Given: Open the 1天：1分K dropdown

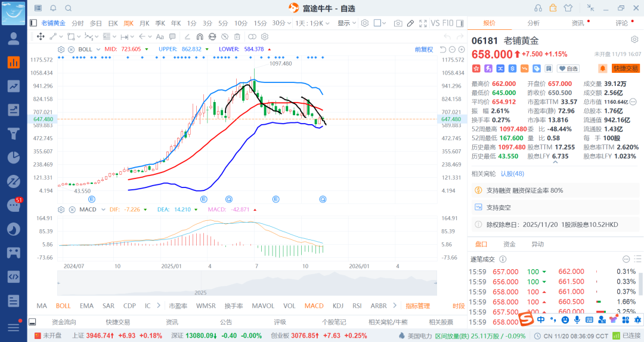Looking at the screenshot, I should (x=312, y=23).
